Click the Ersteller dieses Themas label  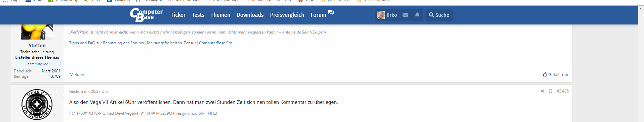click(37, 57)
